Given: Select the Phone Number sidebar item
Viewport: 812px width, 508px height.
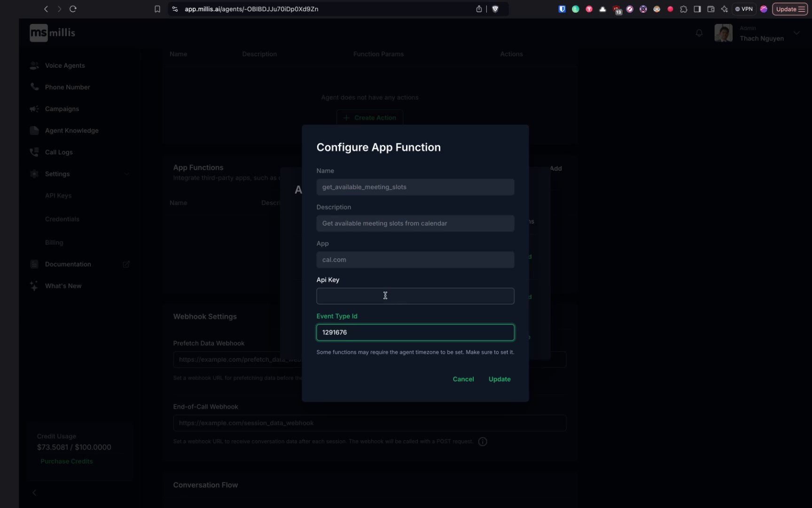Looking at the screenshot, I should pyautogui.click(x=67, y=87).
